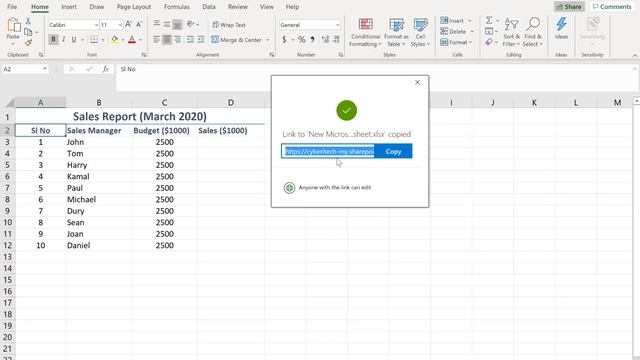640x360 pixels.
Task: Open Sort & Filter menu
Action: pyautogui.click(x=511, y=32)
